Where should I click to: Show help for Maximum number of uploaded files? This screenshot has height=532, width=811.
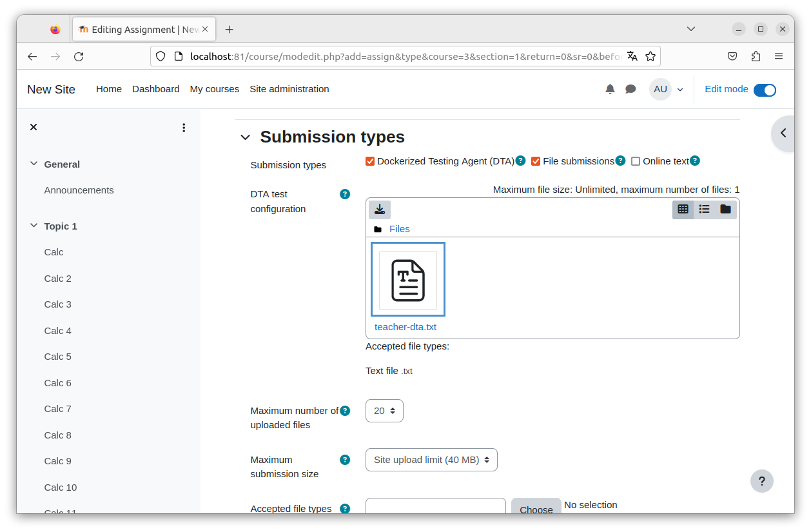pos(345,411)
